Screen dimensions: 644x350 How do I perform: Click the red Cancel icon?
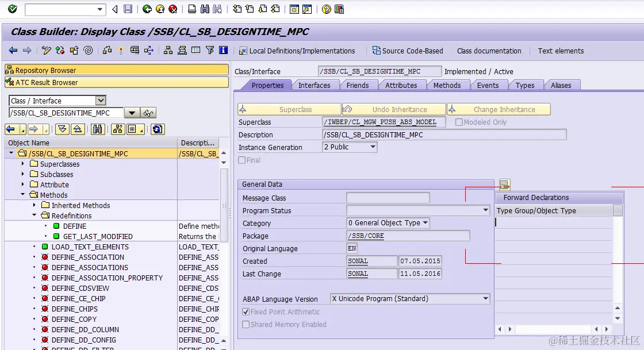point(173,9)
